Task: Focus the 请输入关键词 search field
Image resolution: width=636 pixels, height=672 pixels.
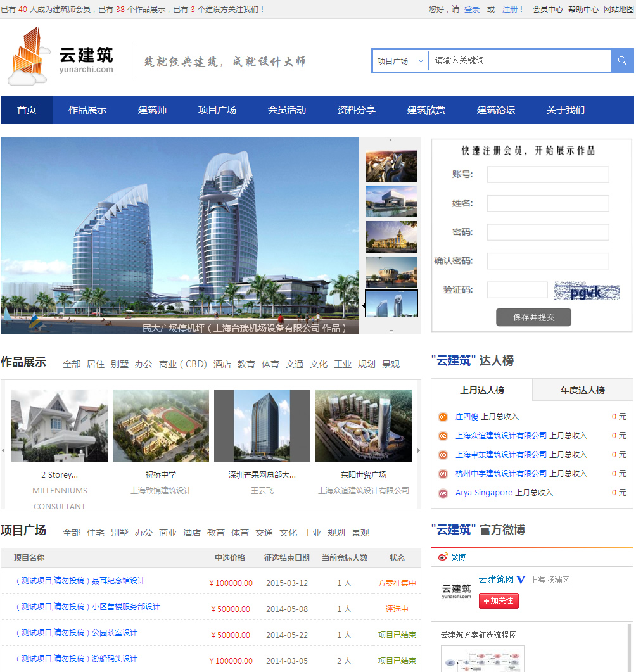Action: [x=520, y=61]
